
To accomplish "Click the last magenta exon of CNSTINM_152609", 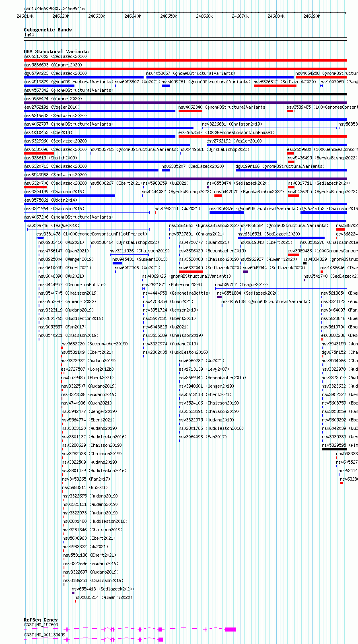I will (x=230, y=629).
